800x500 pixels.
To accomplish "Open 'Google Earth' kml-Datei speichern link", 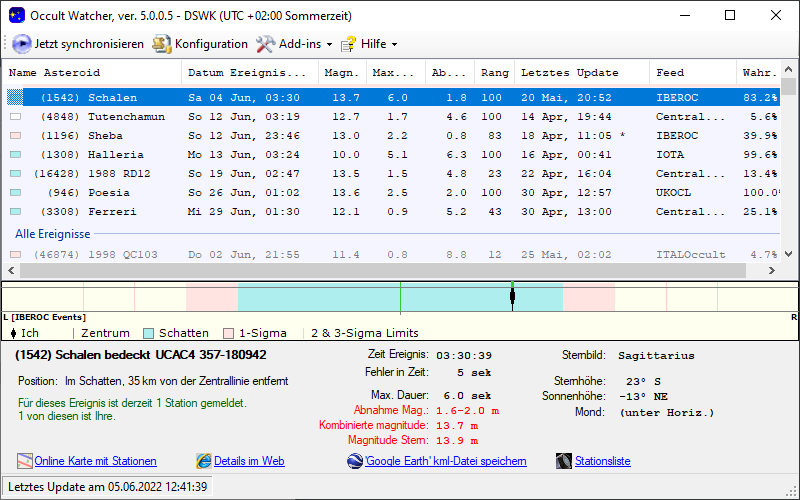I will click(445, 461).
